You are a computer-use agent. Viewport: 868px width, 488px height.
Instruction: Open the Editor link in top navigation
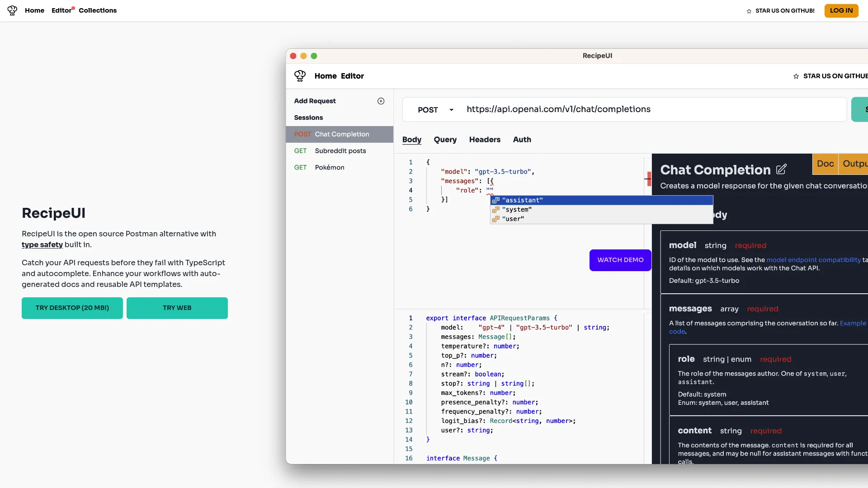(x=61, y=10)
